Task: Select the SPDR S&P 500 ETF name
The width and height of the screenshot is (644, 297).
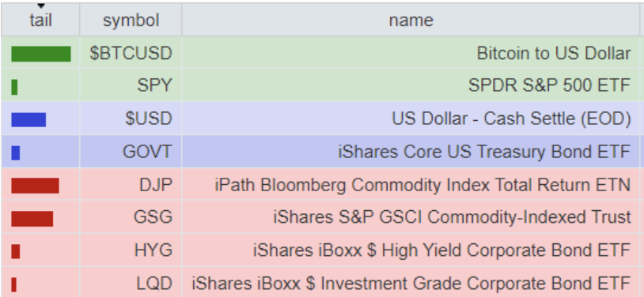Action: tap(549, 85)
